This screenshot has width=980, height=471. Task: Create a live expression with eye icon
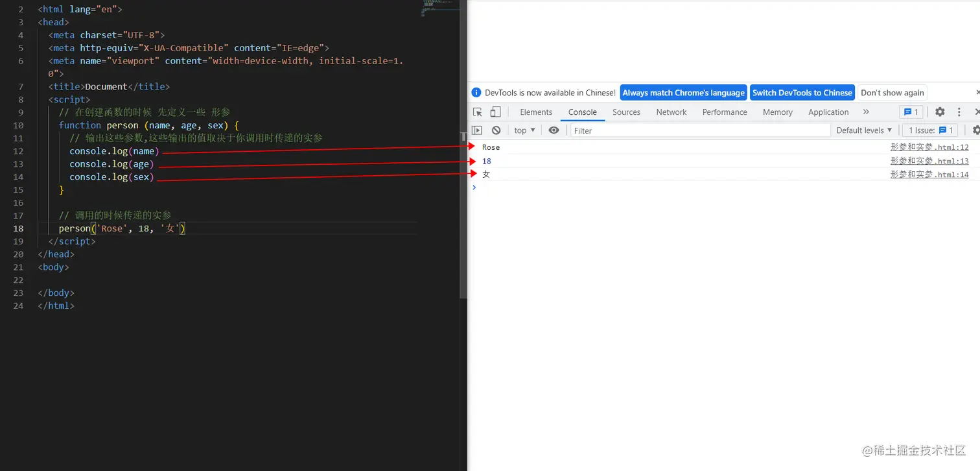(x=554, y=130)
